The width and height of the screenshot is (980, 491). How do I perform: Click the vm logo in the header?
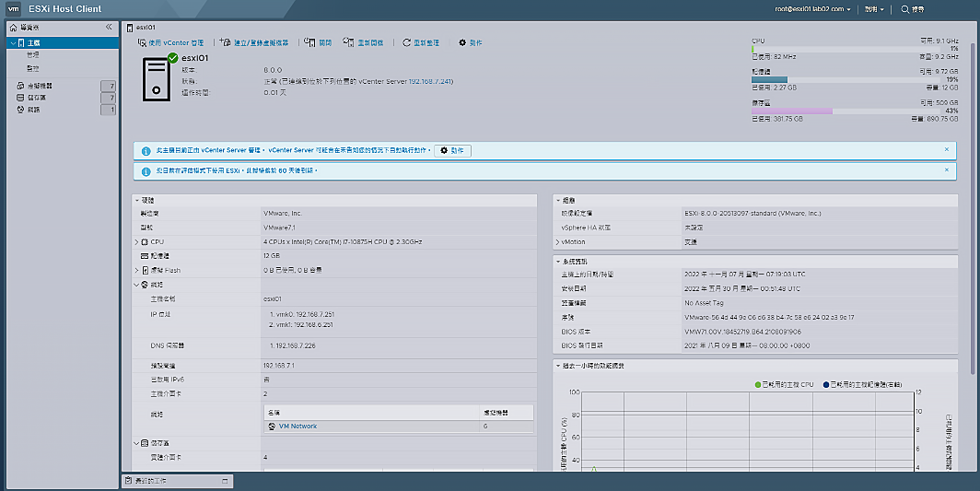[13, 9]
